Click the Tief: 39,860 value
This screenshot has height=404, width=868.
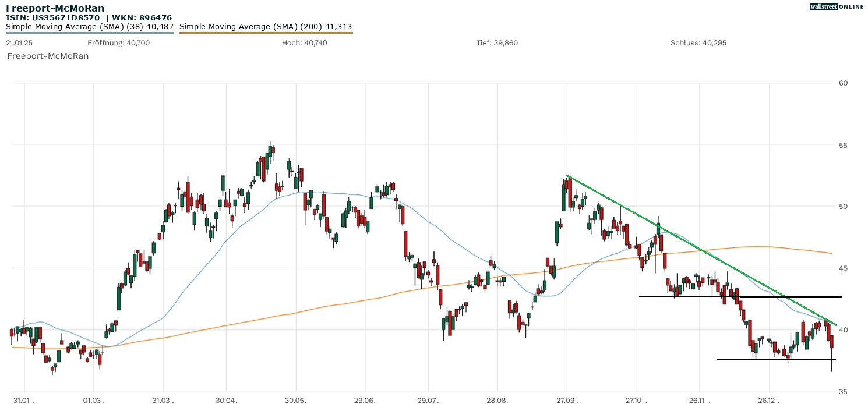coord(497,43)
